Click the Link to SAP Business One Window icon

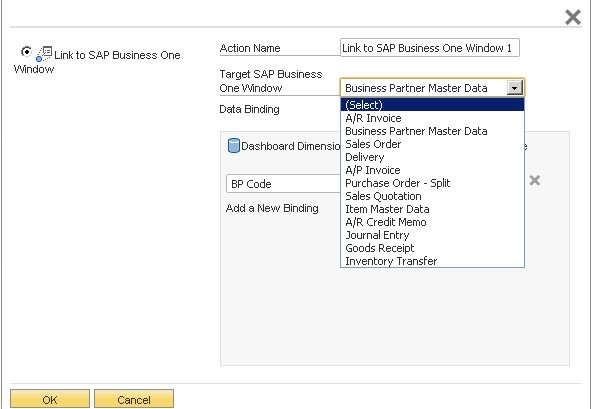click(x=44, y=54)
